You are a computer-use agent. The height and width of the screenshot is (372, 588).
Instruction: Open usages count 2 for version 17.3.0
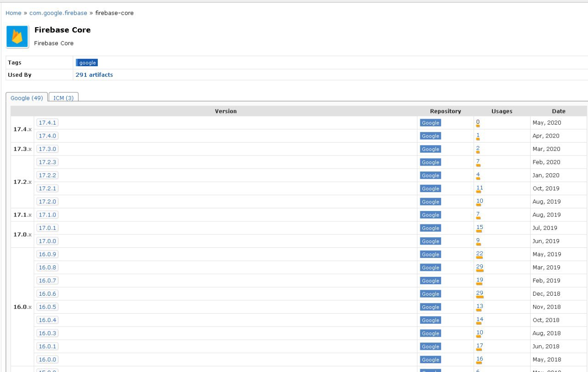(x=478, y=149)
